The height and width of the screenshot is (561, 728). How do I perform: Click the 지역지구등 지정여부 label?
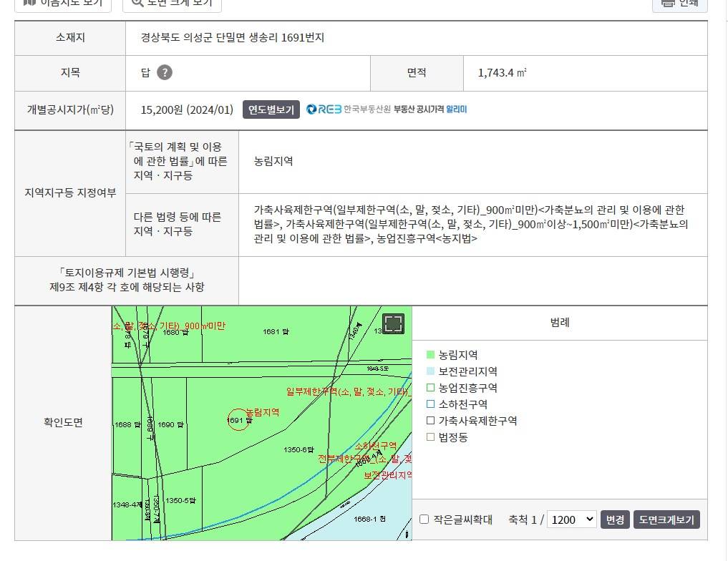[x=70, y=192]
